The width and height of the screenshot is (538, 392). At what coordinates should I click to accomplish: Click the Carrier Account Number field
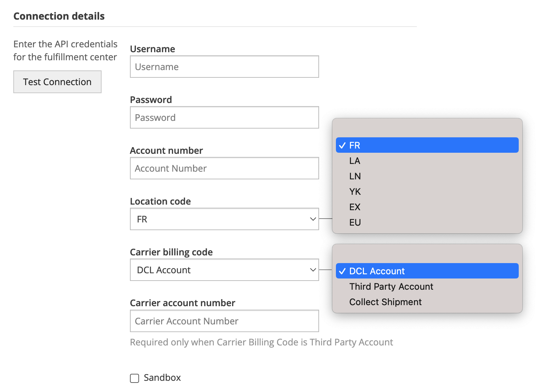point(224,321)
